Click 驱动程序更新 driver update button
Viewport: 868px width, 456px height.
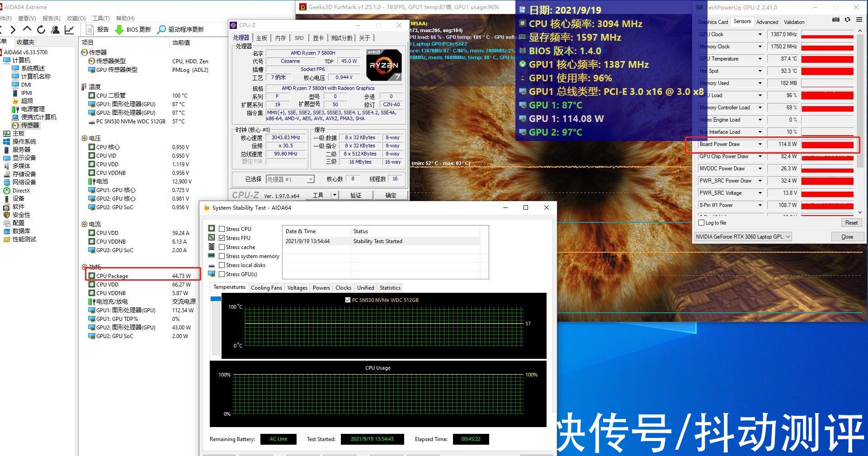tap(180, 29)
